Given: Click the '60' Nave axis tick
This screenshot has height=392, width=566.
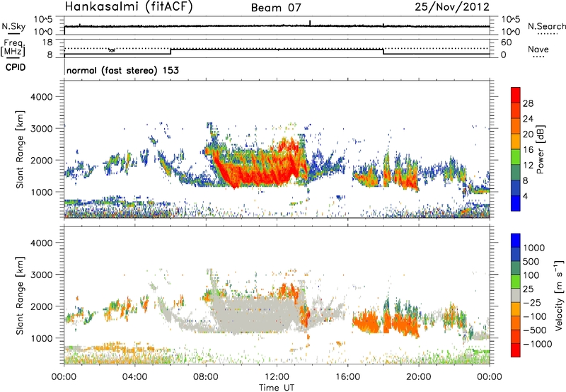Looking at the screenshot, I should pos(507,42).
